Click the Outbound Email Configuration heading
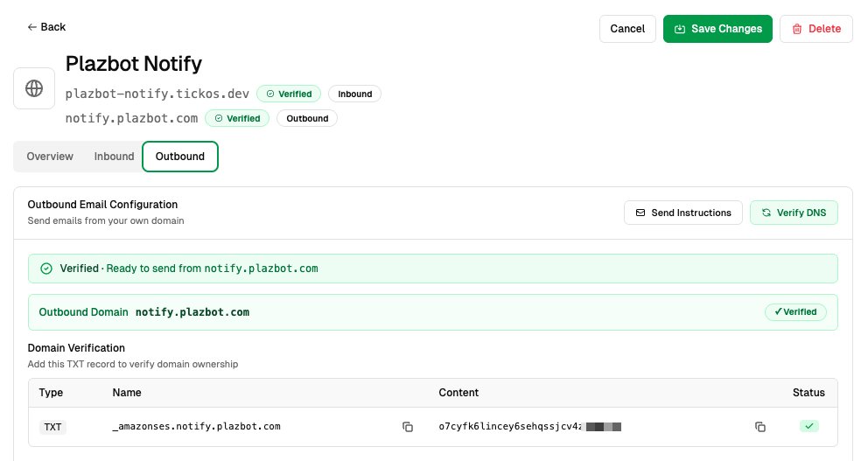The width and height of the screenshot is (868, 461). 102,204
